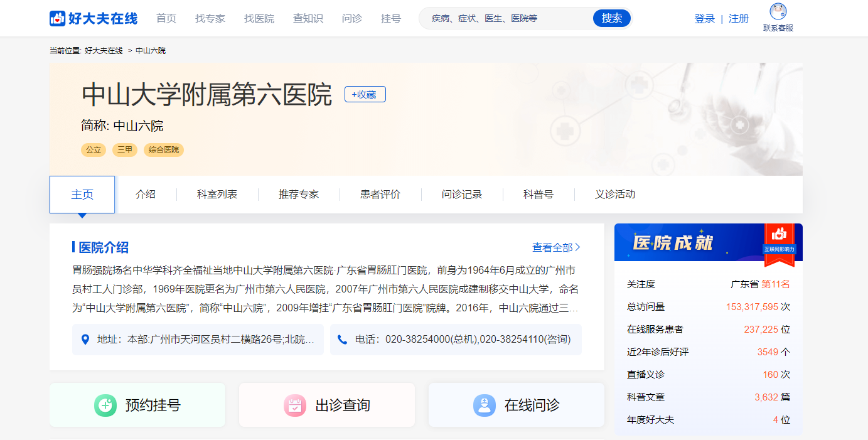Open the 首页 navigation item

coord(166,18)
